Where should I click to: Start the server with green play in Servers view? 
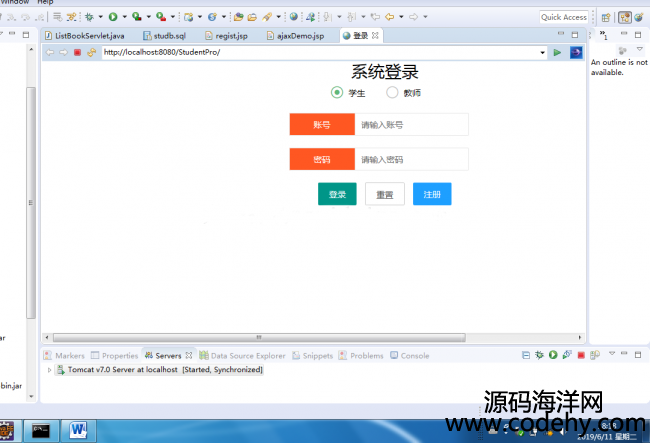tap(553, 355)
